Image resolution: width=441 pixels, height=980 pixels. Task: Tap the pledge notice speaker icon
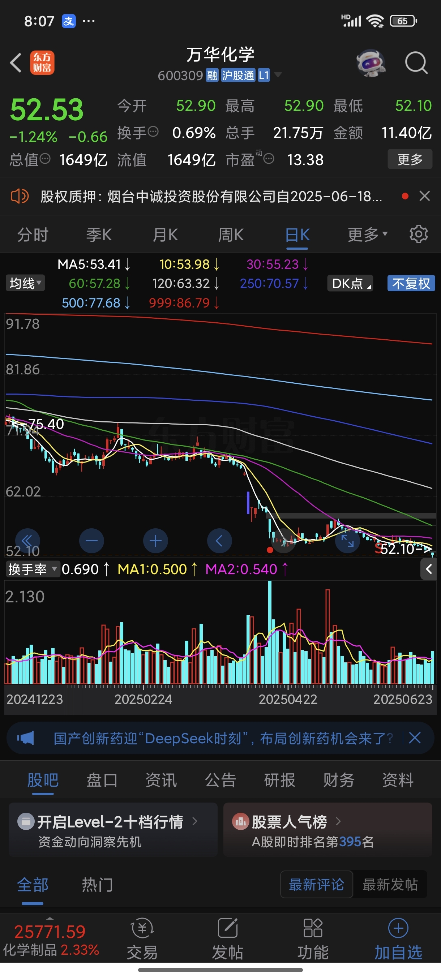pos(20,197)
